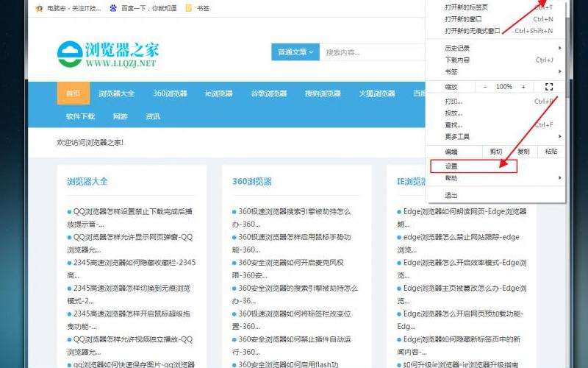Open 浏览器大全 in navigation bar

(117, 93)
